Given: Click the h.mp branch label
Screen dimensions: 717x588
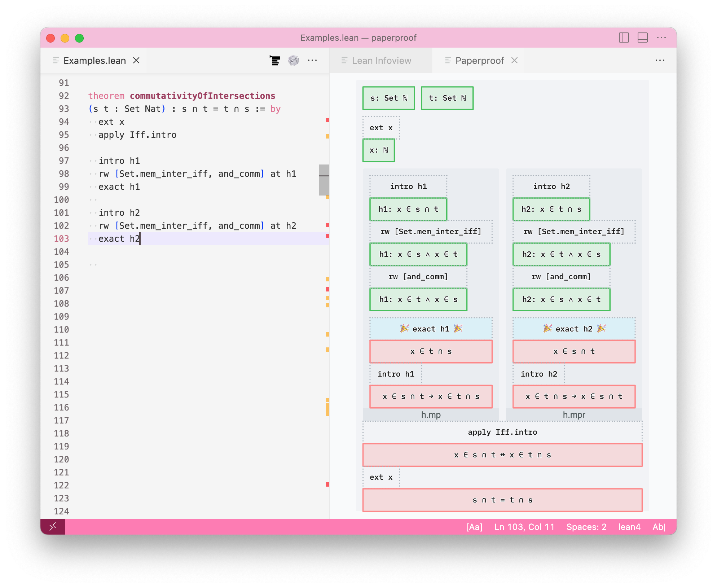Looking at the screenshot, I should coord(431,415).
